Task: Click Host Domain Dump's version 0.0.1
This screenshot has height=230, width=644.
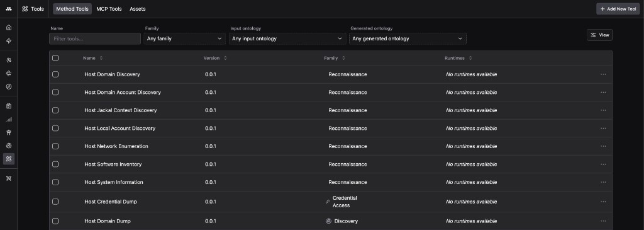Action: click(211, 221)
